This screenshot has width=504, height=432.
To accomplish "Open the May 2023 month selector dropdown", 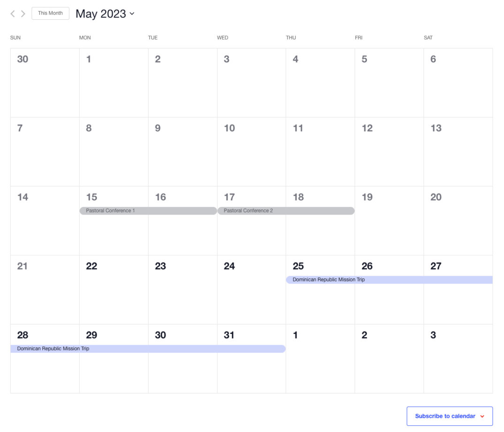I will (x=105, y=14).
